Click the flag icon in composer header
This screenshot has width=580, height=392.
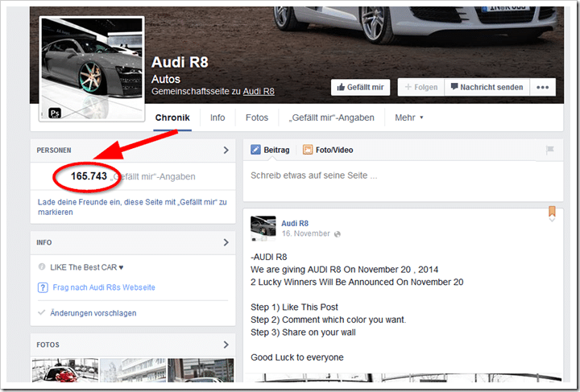pyautogui.click(x=549, y=150)
